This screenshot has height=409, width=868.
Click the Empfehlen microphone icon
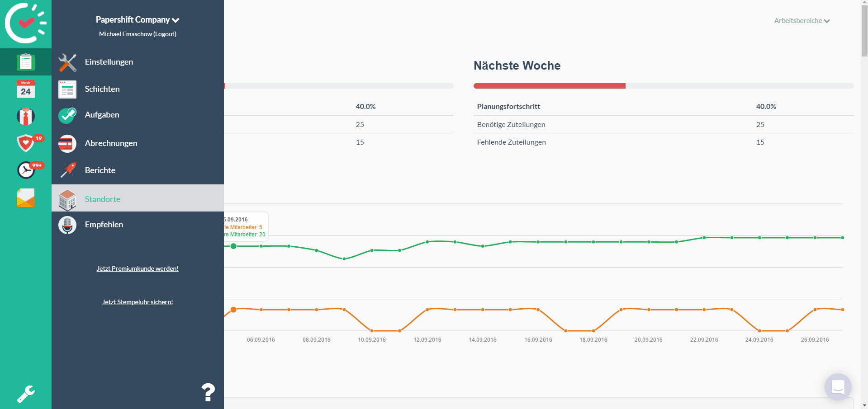[67, 225]
